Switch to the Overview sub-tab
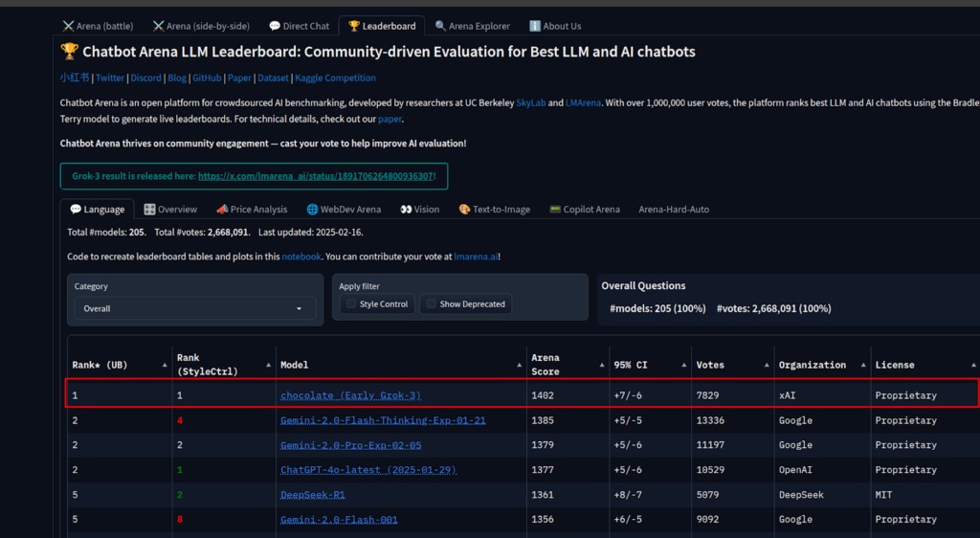Viewport: 980px width, 538px height. pyautogui.click(x=170, y=210)
